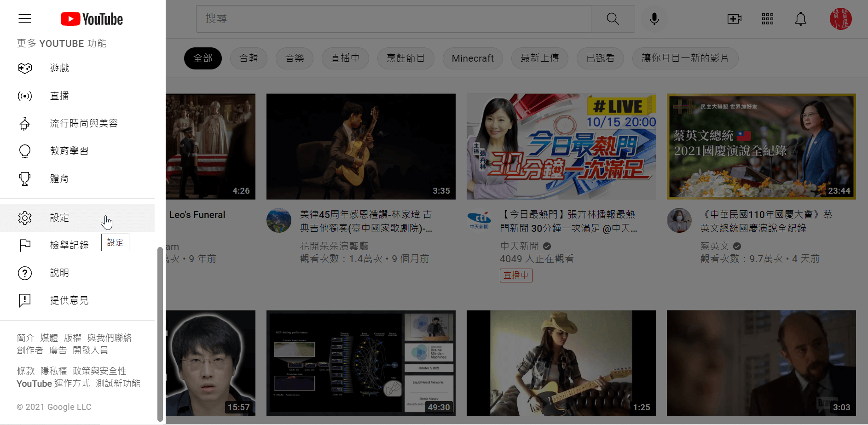Click the 提供意見 feedback icon
Screen dimensions: 868x425
[x=25, y=300]
